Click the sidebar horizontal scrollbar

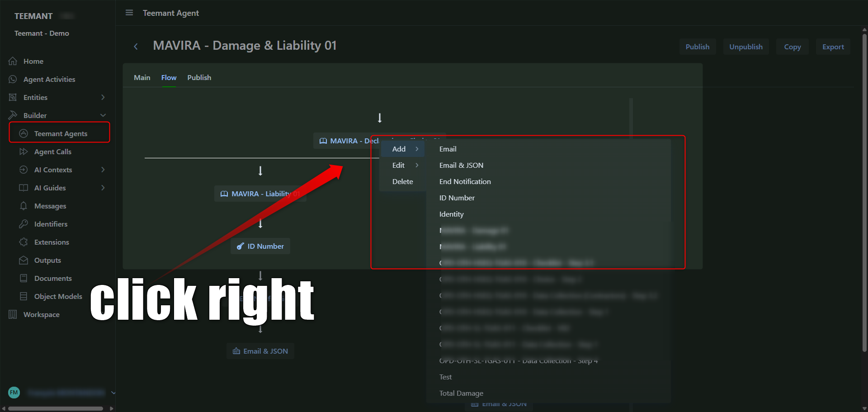coord(56,408)
